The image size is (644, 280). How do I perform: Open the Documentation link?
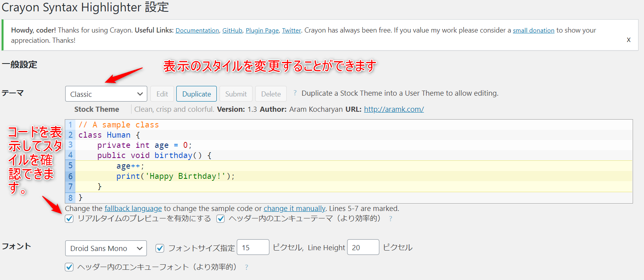click(x=197, y=31)
